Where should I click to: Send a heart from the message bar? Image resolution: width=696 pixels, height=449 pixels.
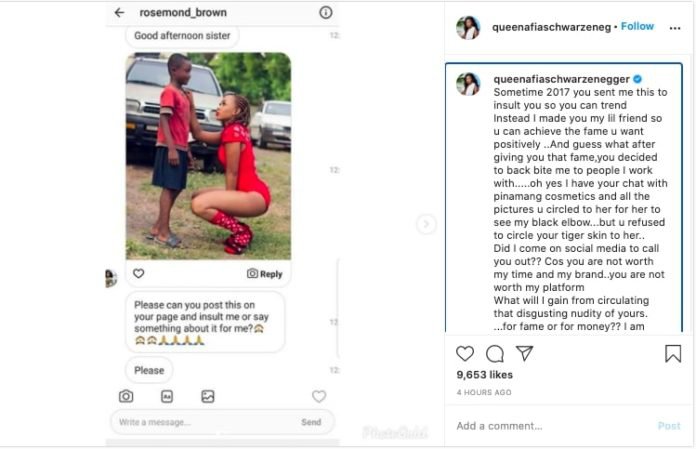click(x=319, y=396)
